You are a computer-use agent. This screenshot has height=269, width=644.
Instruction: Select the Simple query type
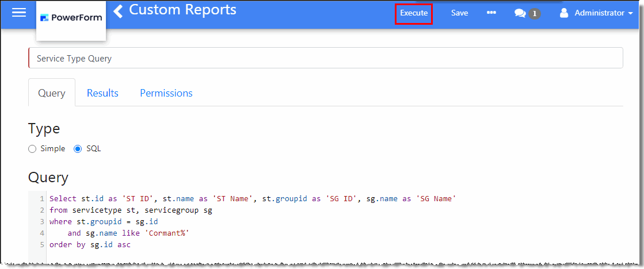(32, 149)
